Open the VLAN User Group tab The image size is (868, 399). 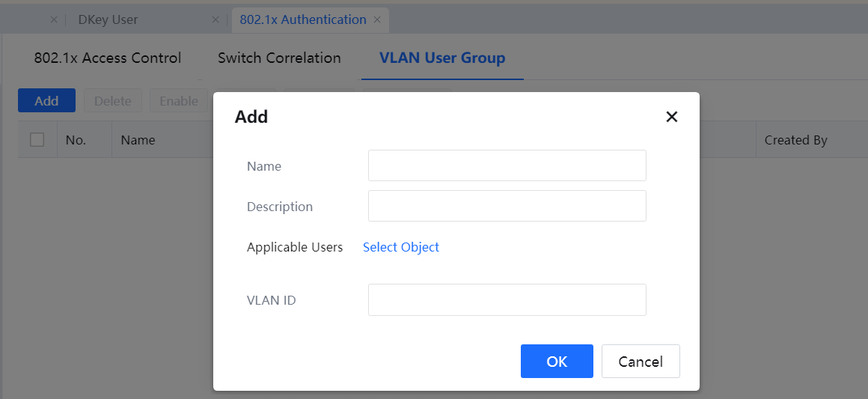tap(442, 58)
